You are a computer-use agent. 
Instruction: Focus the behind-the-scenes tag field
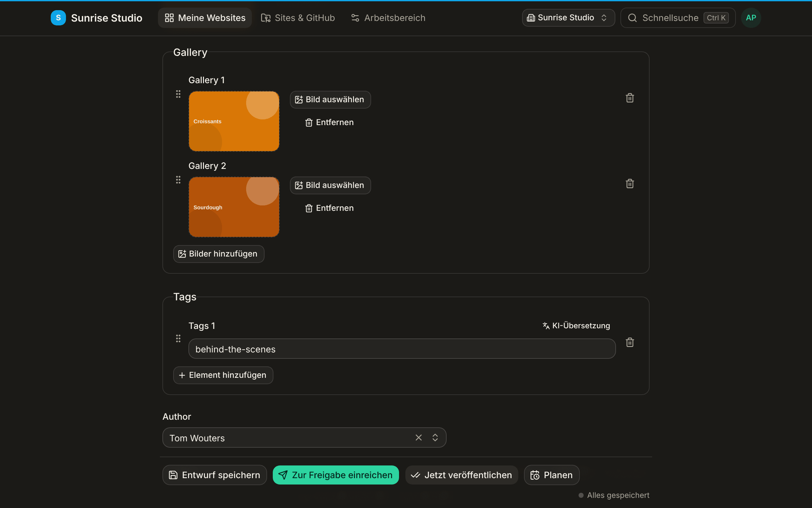tap(402, 349)
